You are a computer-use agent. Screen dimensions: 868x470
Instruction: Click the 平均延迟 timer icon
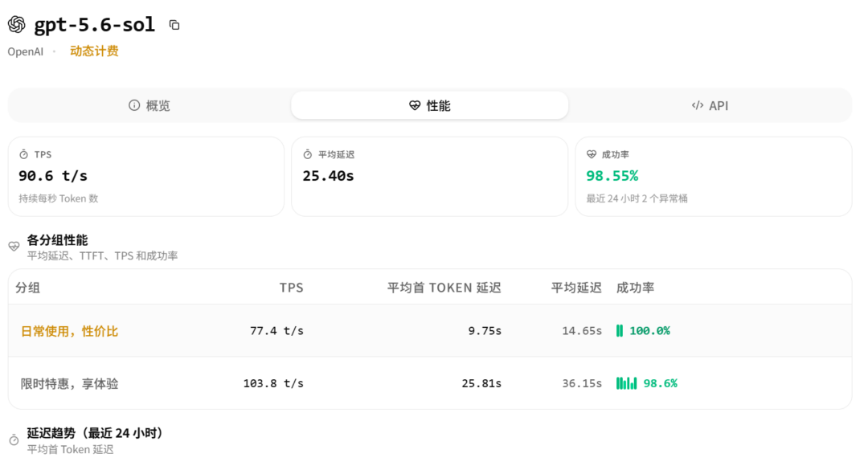pyautogui.click(x=308, y=154)
